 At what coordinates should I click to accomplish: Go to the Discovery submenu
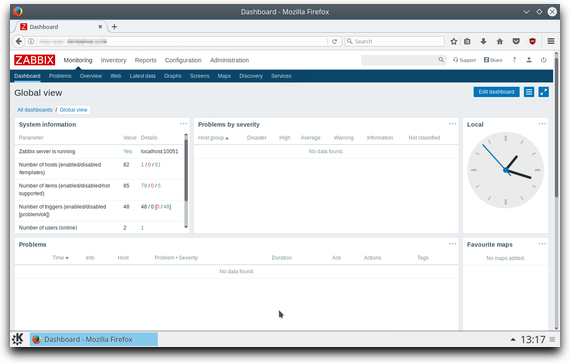(x=251, y=76)
